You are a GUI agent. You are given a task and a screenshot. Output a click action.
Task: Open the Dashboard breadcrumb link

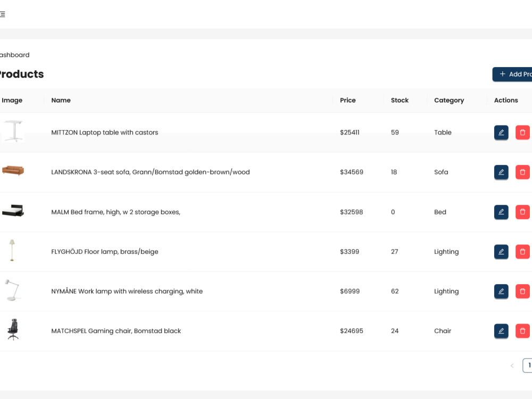(14, 55)
